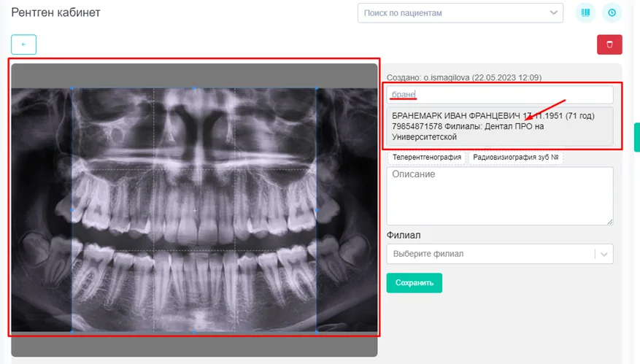Click the top-center crop handle on the X-ray
Viewport: 640px width, 364px height.
194,88
